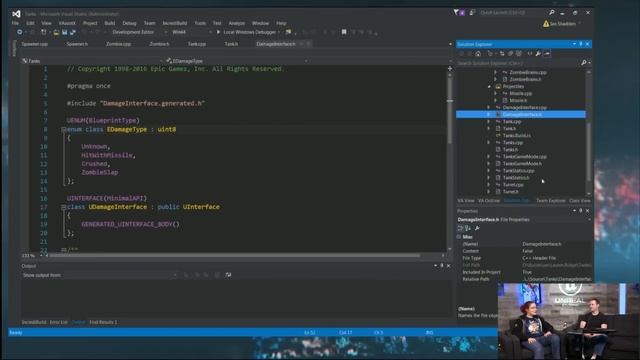Switch to the Class View tab
The image size is (640, 360).
(x=580, y=201)
